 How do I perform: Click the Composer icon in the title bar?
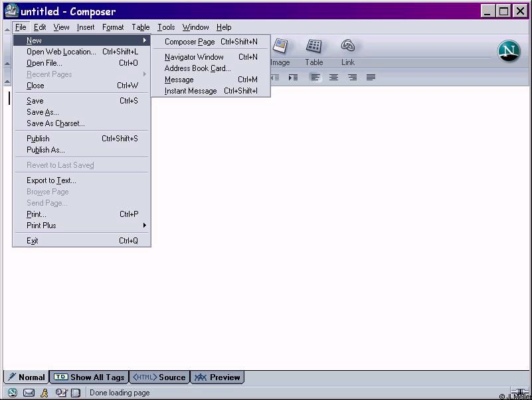(x=12, y=11)
